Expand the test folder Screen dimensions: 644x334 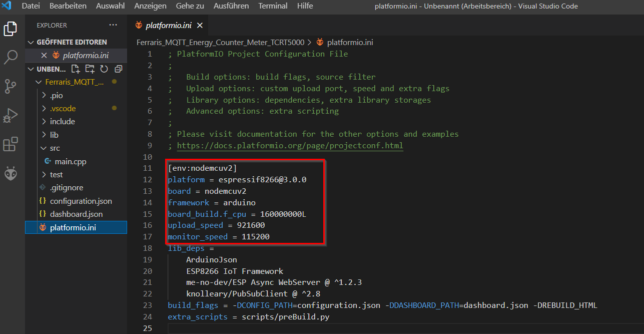coord(44,174)
